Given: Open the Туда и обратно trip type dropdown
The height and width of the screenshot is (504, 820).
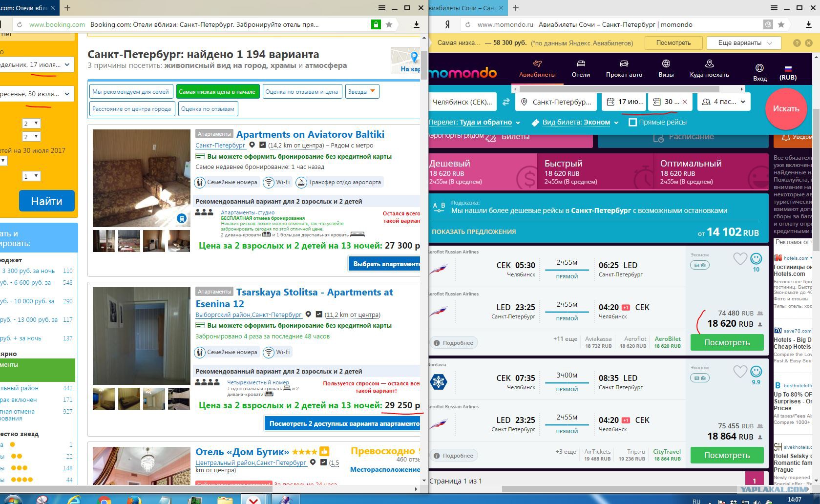Looking at the screenshot, I should pos(474,122).
